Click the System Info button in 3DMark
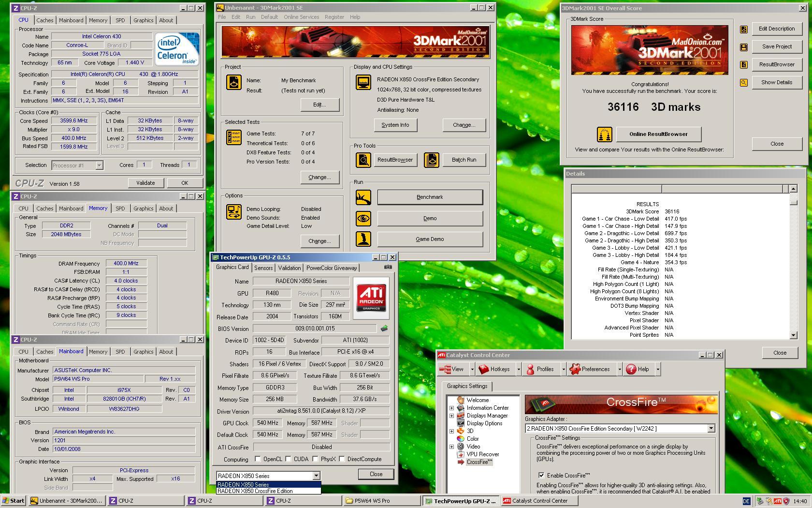 395,125
